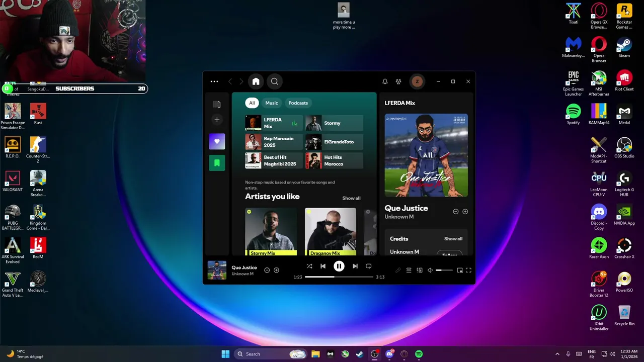The width and height of the screenshot is (644, 362).
Task: Open the weather widget showing 14°C
Action: point(25,354)
